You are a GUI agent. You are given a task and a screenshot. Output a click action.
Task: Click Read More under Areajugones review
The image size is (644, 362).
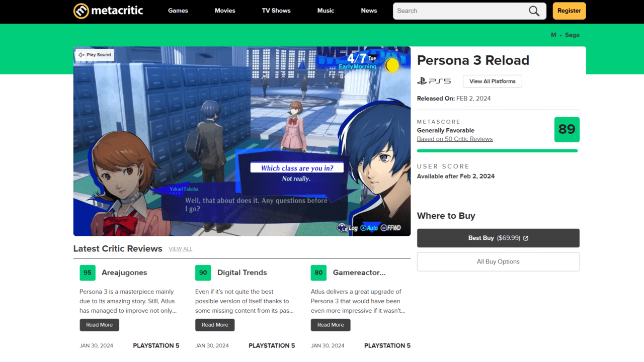(x=100, y=325)
